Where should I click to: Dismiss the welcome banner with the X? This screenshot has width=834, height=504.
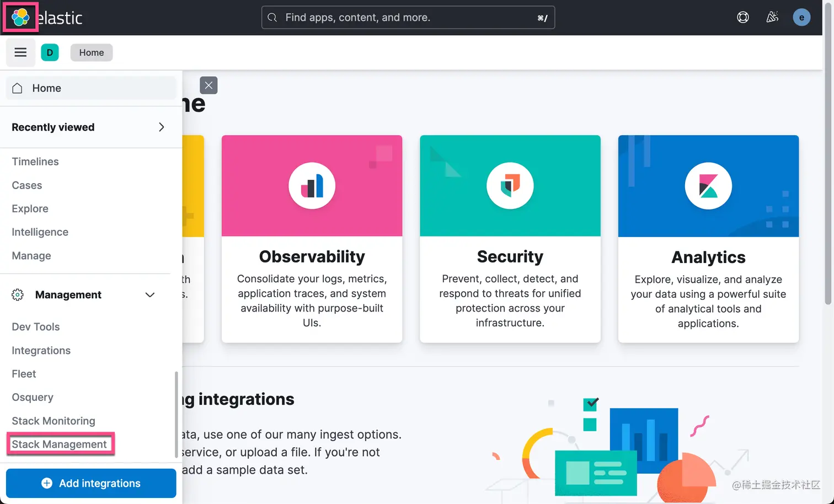(x=209, y=85)
